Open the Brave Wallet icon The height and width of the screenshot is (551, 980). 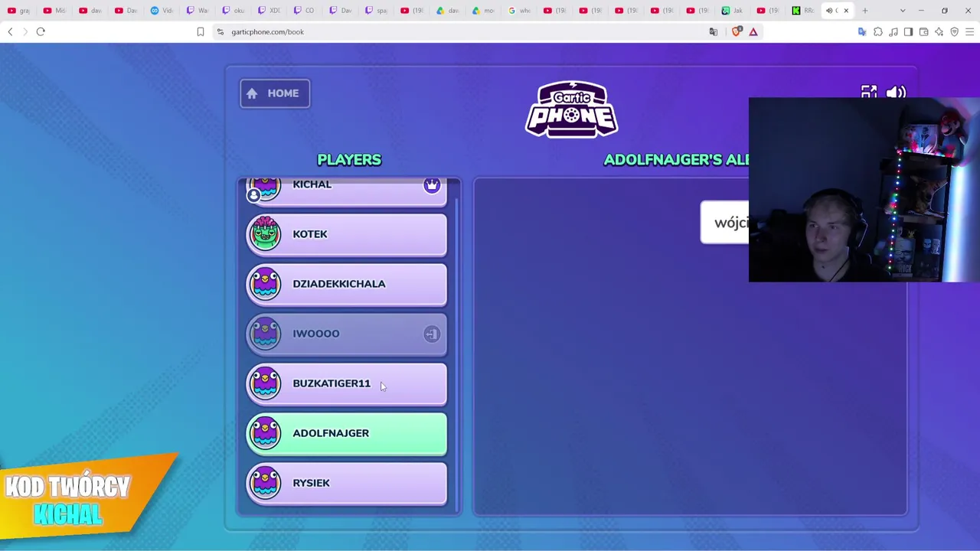(924, 31)
